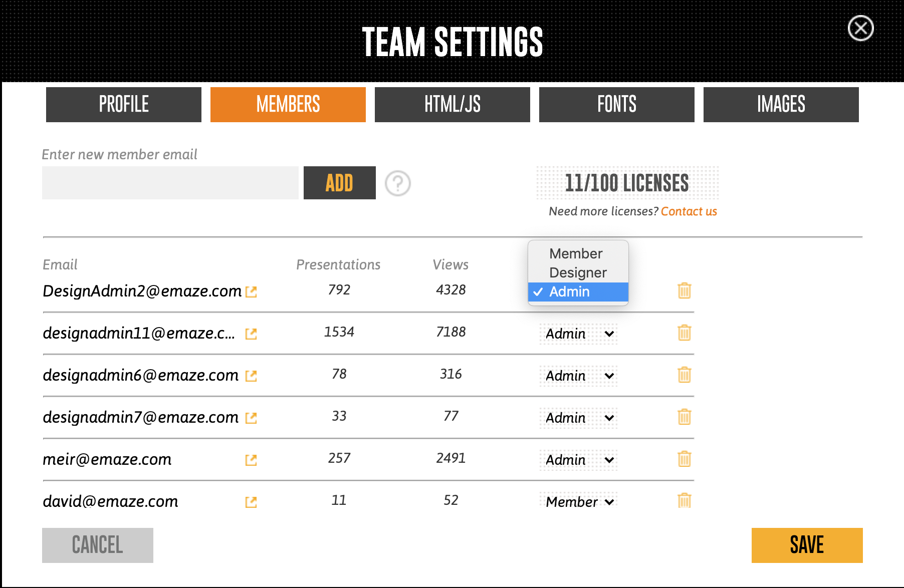Image resolution: width=904 pixels, height=588 pixels.
Task: Follow the Contact us link
Action: pos(689,211)
